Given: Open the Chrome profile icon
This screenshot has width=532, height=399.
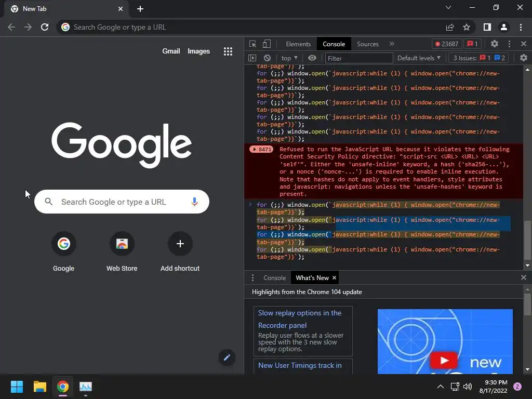Looking at the screenshot, I should click(504, 27).
